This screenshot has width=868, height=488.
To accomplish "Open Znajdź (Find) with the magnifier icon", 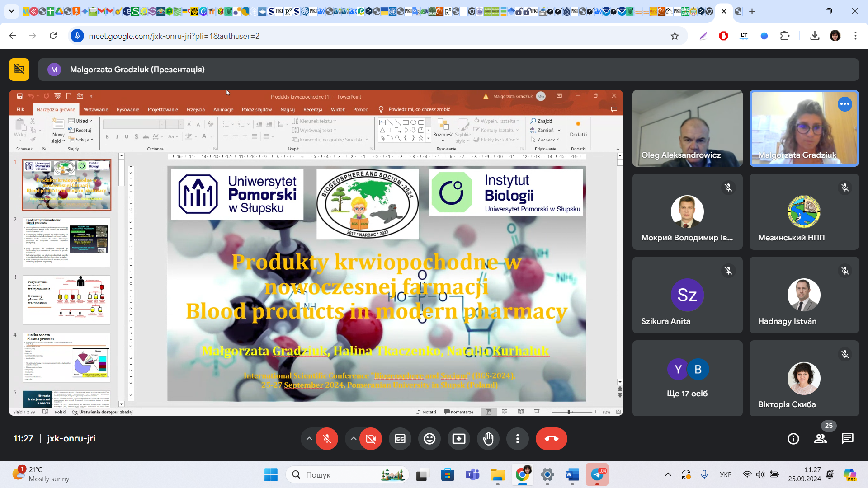I will coord(542,121).
